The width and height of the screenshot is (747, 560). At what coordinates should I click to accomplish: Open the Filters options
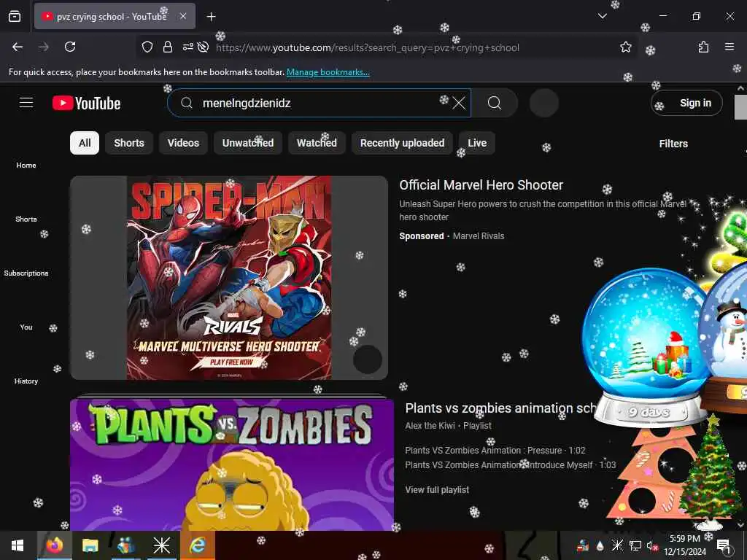(x=673, y=144)
